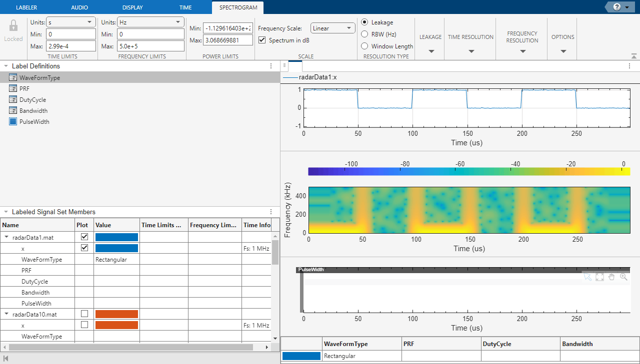
Task: Uncheck Plot checkbox for radarData1.mat
Action: pos(84,237)
